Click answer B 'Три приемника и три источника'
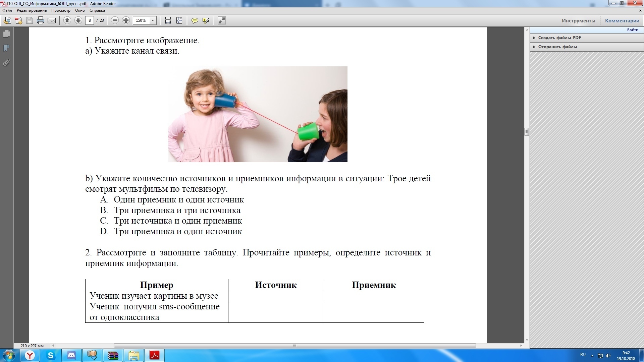 [177, 210]
